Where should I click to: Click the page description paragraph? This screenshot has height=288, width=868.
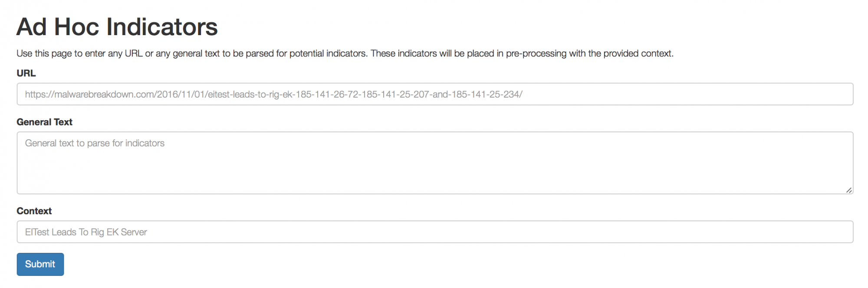coord(345,54)
